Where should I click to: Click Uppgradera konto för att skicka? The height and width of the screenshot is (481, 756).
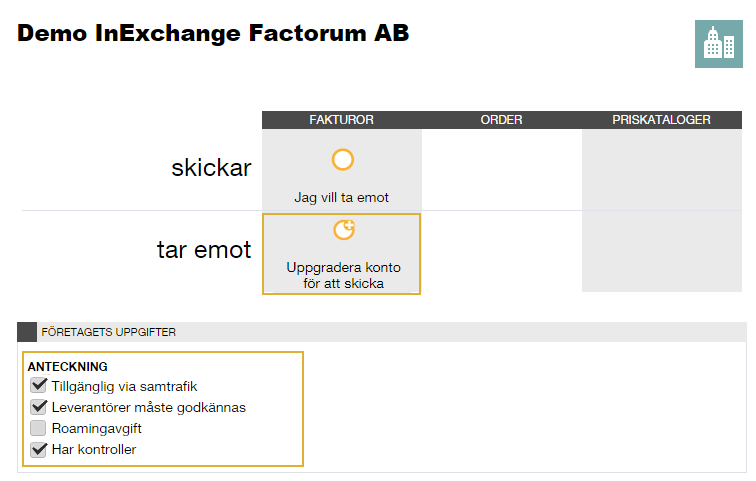tap(343, 275)
